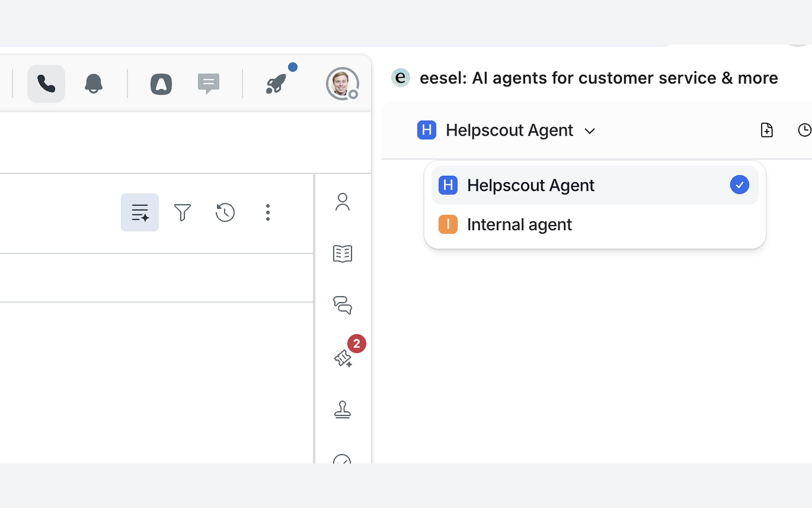The width and height of the screenshot is (812, 508).
Task: Click the phone call icon
Action: (x=46, y=84)
